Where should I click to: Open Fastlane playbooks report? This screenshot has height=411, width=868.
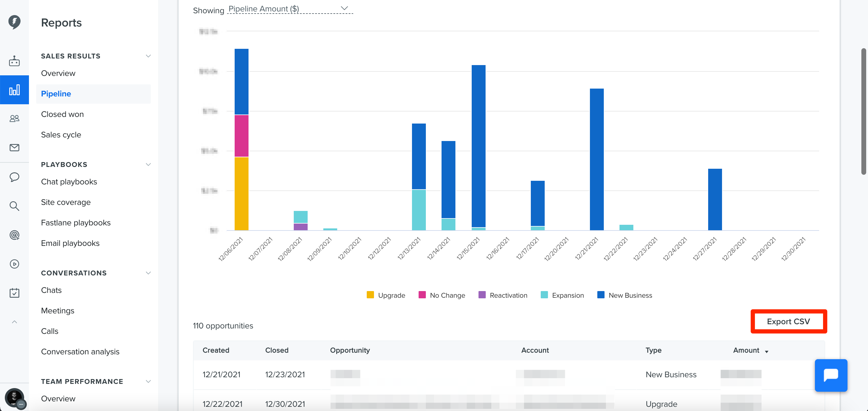(x=75, y=222)
